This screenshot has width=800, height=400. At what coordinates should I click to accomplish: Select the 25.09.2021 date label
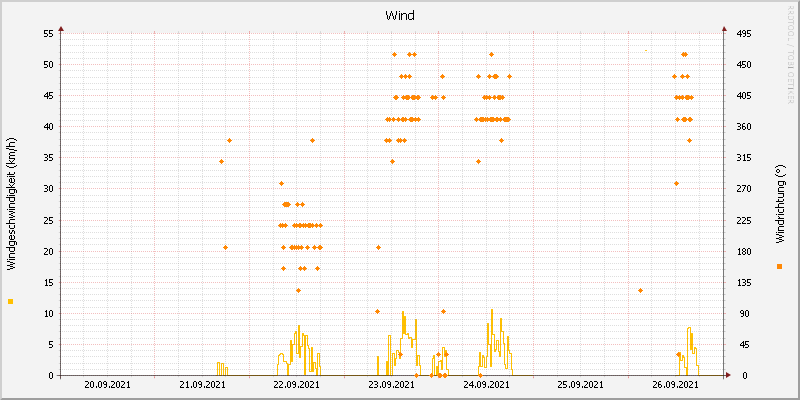pos(581,385)
